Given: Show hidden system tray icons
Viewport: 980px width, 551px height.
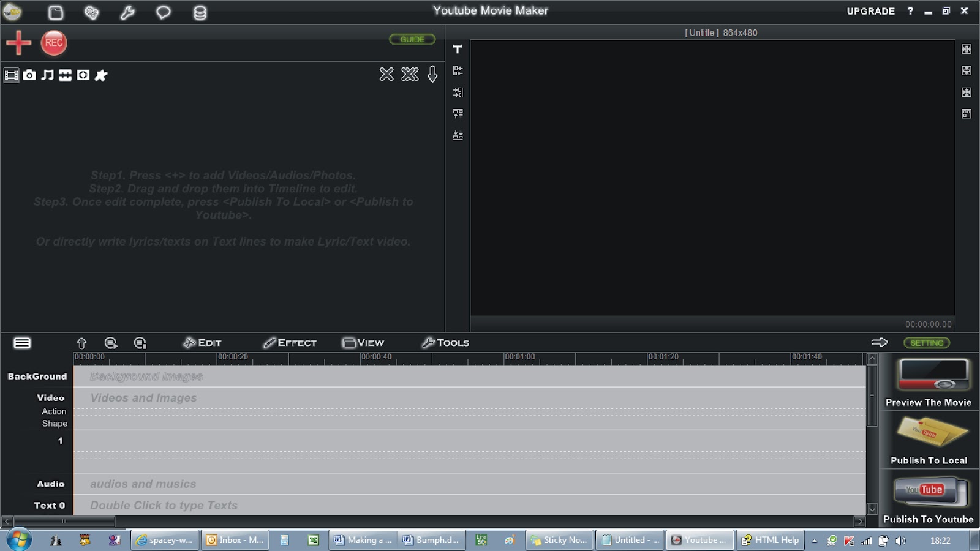Looking at the screenshot, I should [814, 541].
